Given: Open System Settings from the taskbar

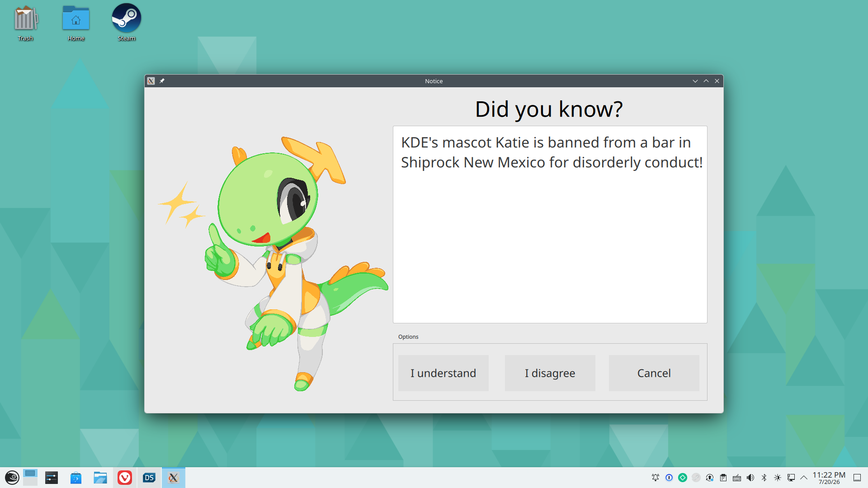Looking at the screenshot, I should [52, 478].
